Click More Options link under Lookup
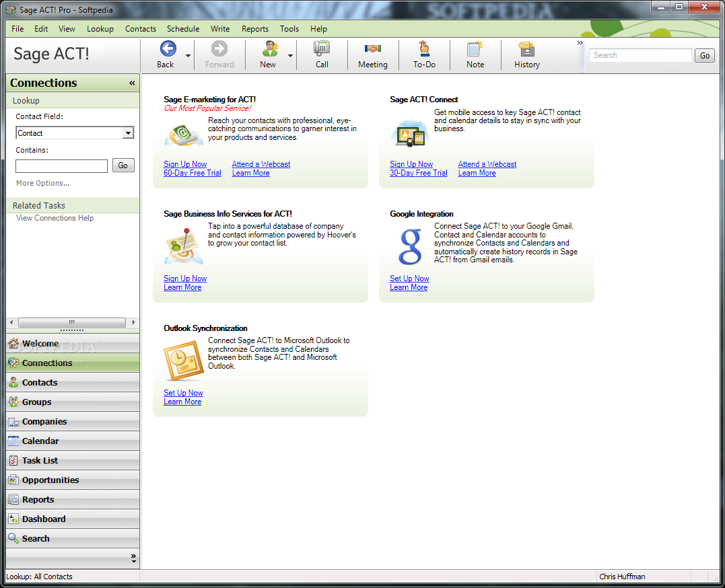Viewport: 725px width, 588px height. pos(42,183)
